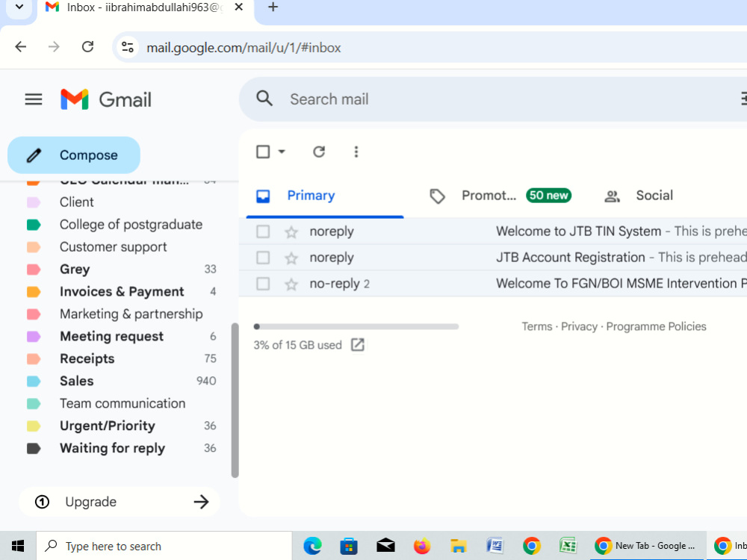Click the College of postgraduate label color icon

pyautogui.click(x=34, y=225)
